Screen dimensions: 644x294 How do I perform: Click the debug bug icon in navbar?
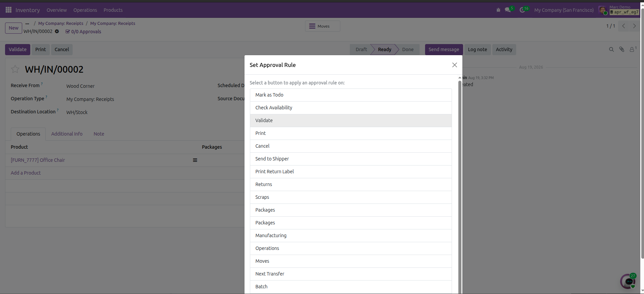coord(498,10)
